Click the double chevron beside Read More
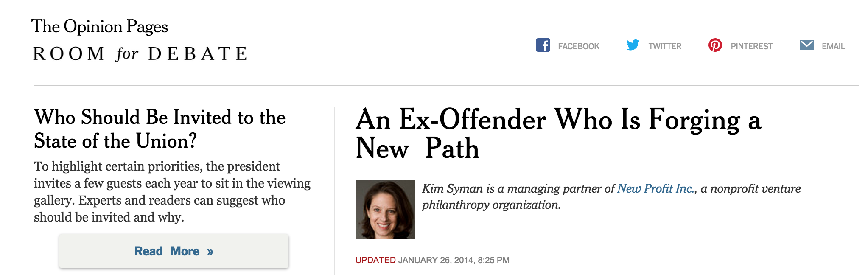Viewport: 868px width, 275px height. pos(210,252)
